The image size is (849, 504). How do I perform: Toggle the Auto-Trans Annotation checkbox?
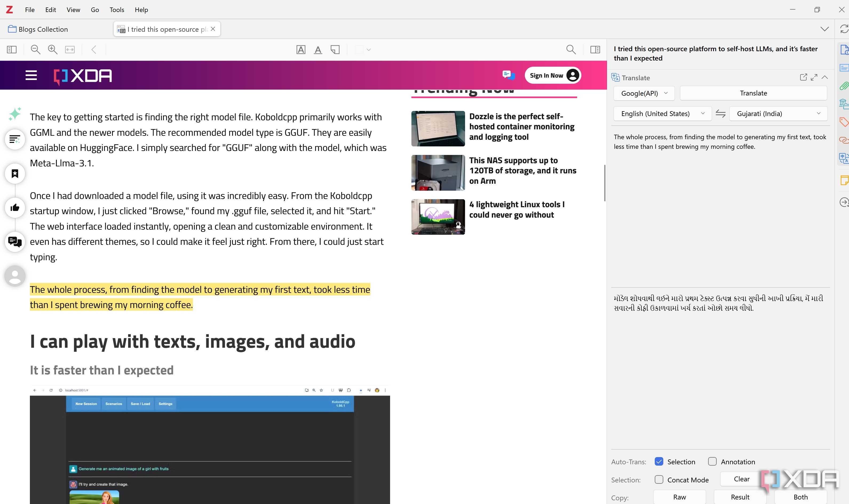click(712, 461)
